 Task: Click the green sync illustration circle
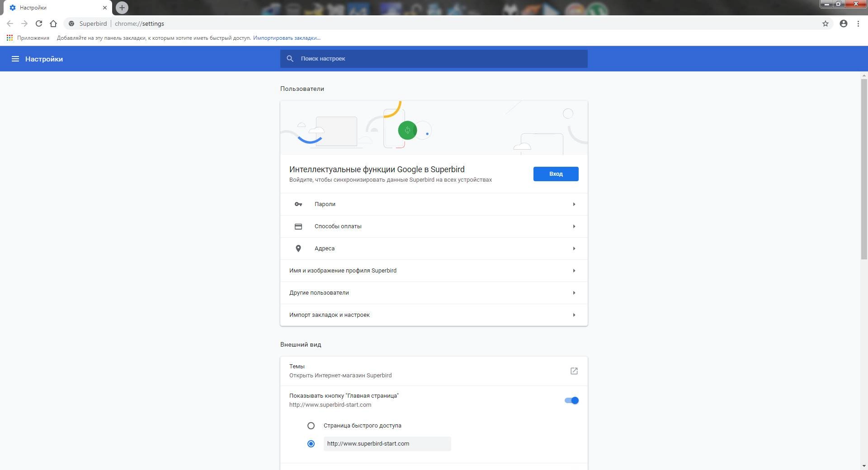coord(407,131)
